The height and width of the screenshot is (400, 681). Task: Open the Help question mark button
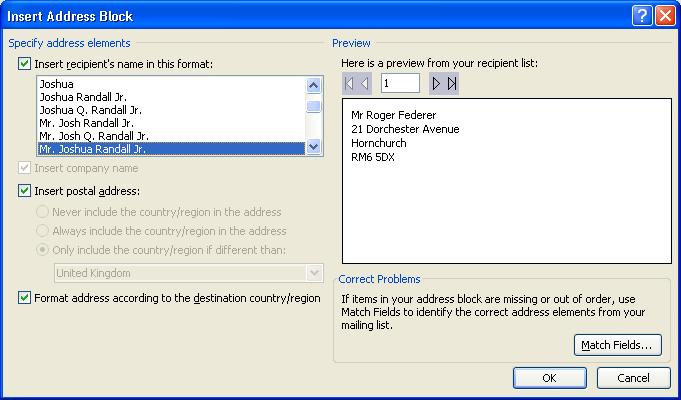[642, 17]
